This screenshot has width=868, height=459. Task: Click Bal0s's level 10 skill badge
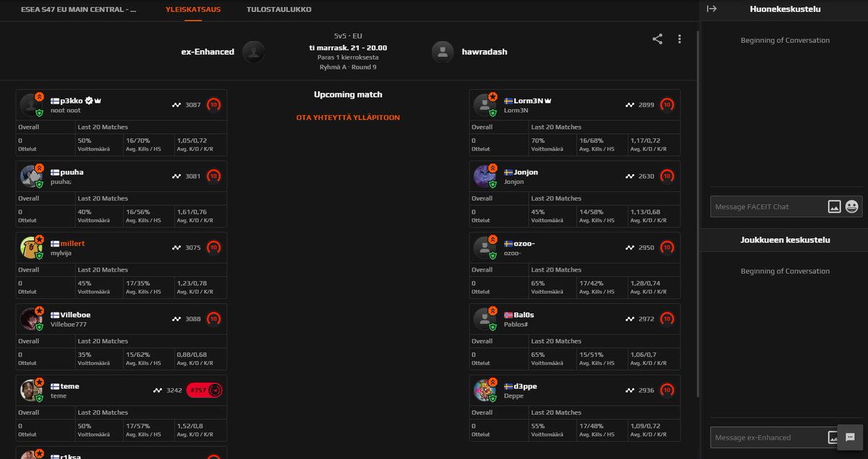667,319
